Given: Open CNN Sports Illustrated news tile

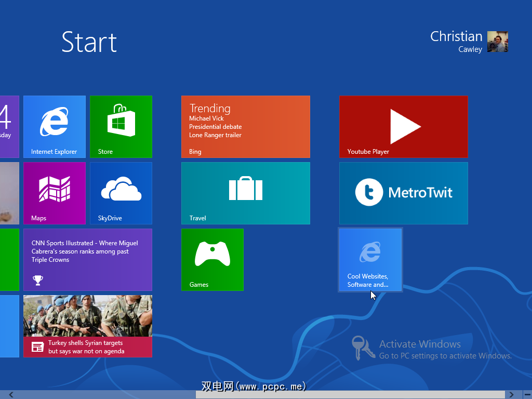Looking at the screenshot, I should click(88, 259).
